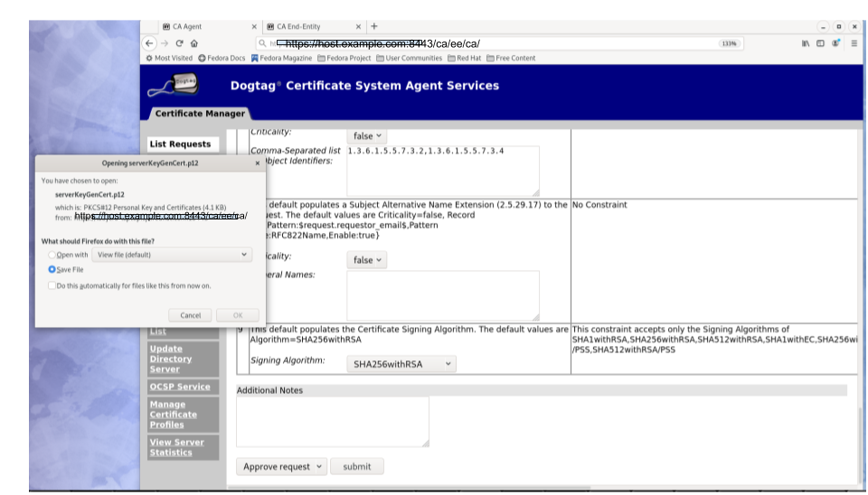Open the Firefox hamburger menu
Screen dimensions: 868x495
(854, 42)
